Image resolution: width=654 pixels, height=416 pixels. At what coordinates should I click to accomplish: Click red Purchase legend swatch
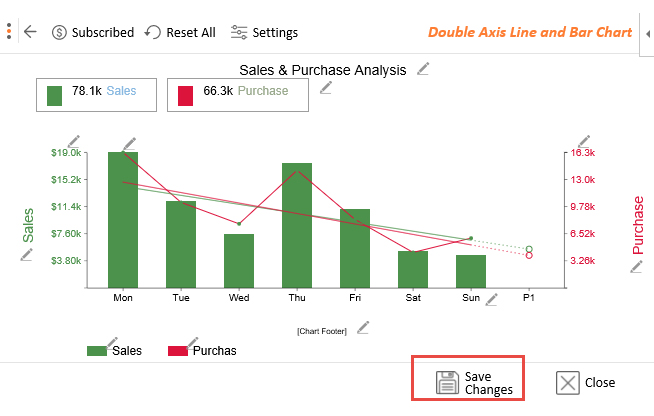pyautogui.click(x=178, y=351)
